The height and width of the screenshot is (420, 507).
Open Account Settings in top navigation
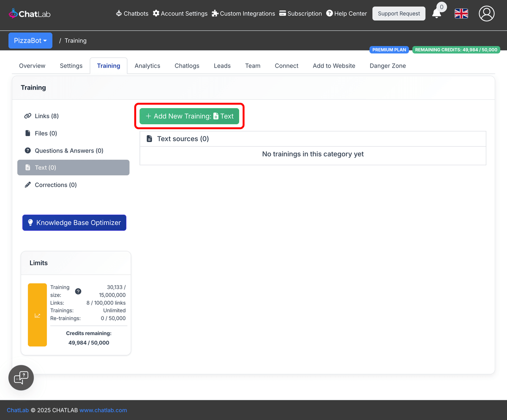(x=180, y=14)
